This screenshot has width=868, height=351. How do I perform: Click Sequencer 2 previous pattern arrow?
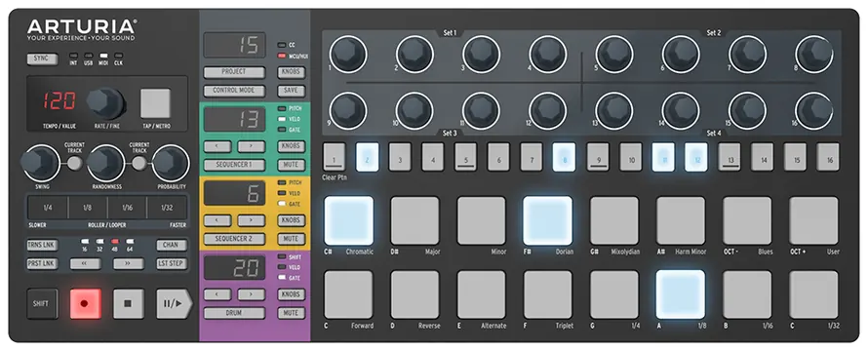pos(217,220)
